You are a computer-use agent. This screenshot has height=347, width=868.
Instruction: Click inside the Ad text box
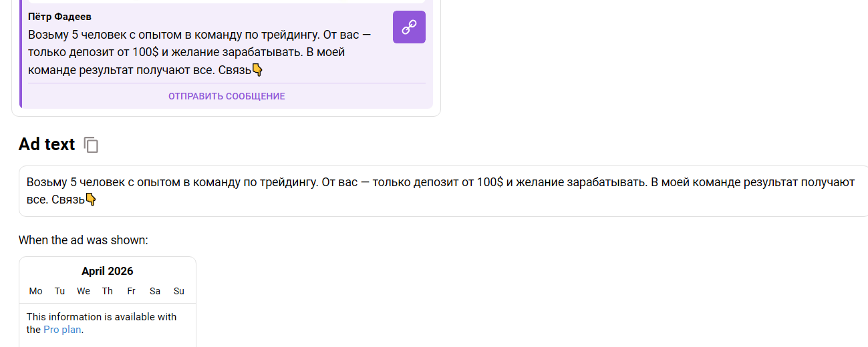click(x=441, y=191)
